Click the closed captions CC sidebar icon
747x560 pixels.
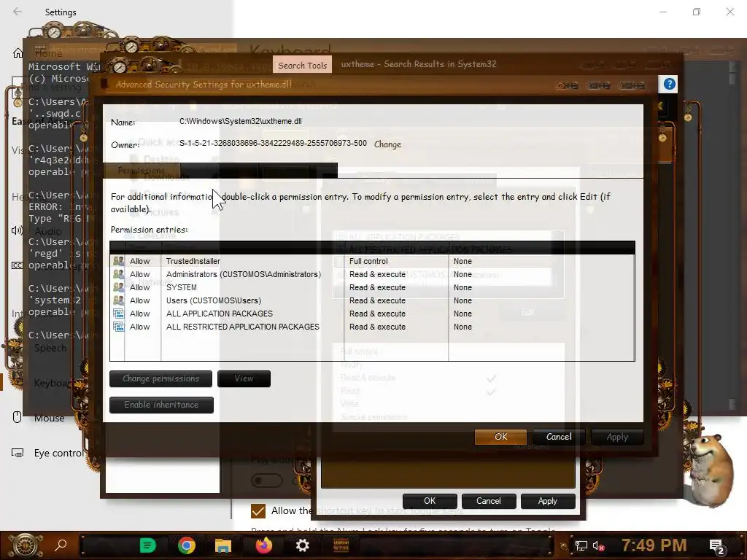point(17,265)
